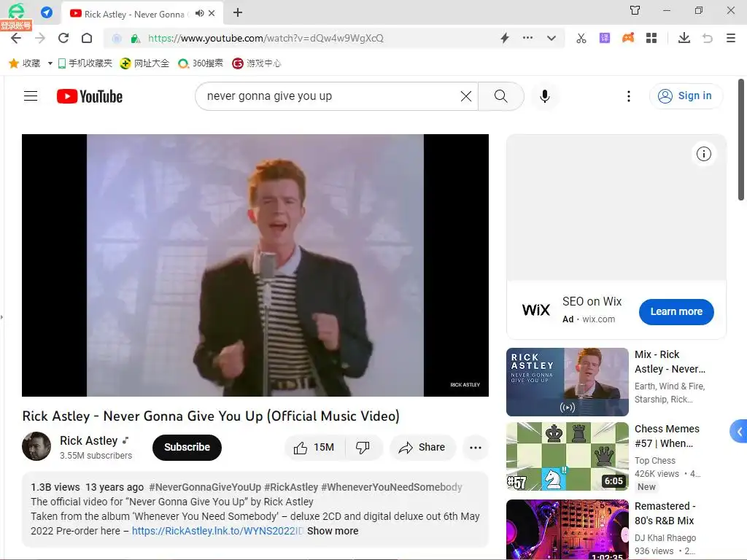This screenshot has width=747, height=560.
Task: Click the page vertical scrollbar
Action: coord(741,139)
